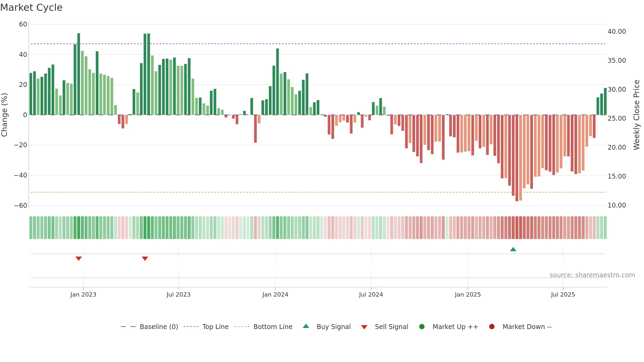Screen dimensions: 644x362
Task: Click the Jul 2023 x-axis label
Action: (178, 294)
